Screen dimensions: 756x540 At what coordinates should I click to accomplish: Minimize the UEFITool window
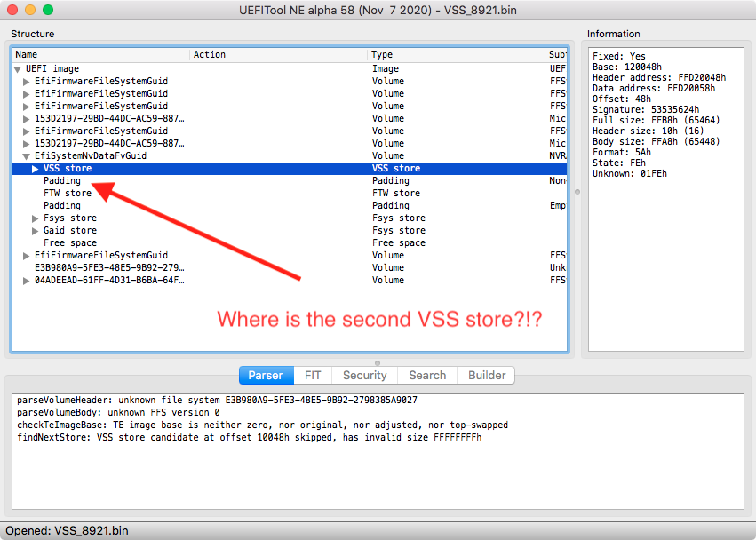(x=30, y=10)
